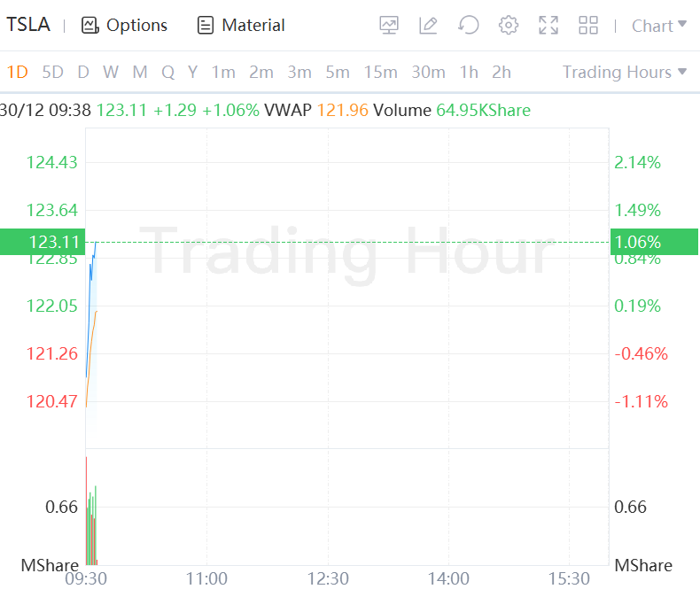This screenshot has width=700, height=589.
Task: Select the 15m interval
Action: click(380, 72)
